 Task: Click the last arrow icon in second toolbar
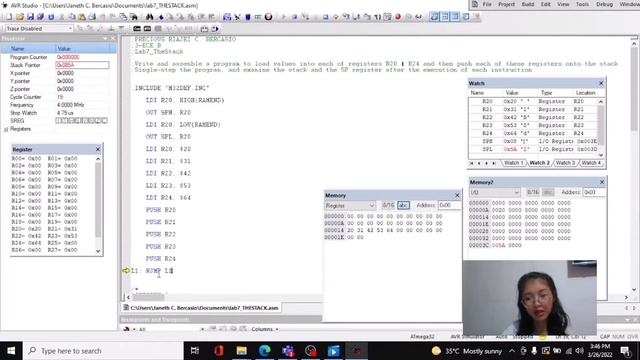point(215,29)
